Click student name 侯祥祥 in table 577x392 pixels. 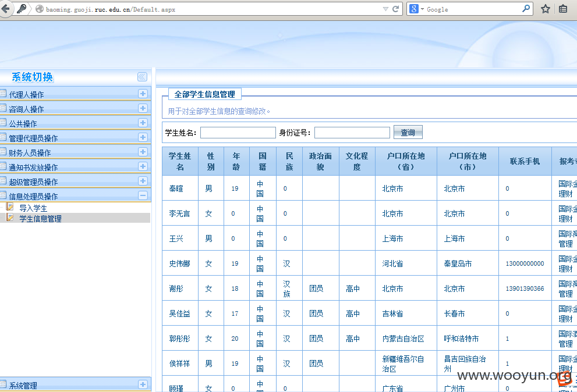point(179,364)
